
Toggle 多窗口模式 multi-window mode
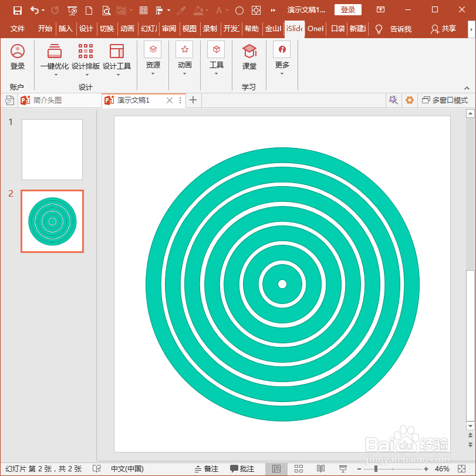click(x=445, y=100)
